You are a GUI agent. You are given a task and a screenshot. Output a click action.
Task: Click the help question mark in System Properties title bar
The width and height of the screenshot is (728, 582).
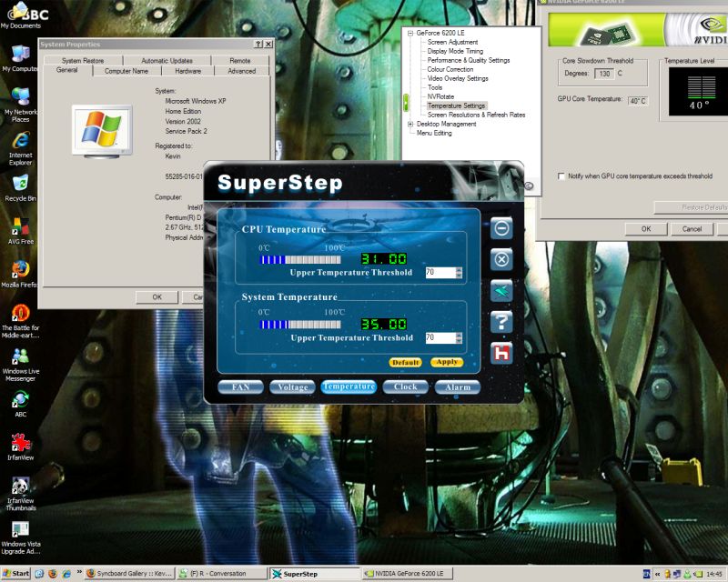258,44
